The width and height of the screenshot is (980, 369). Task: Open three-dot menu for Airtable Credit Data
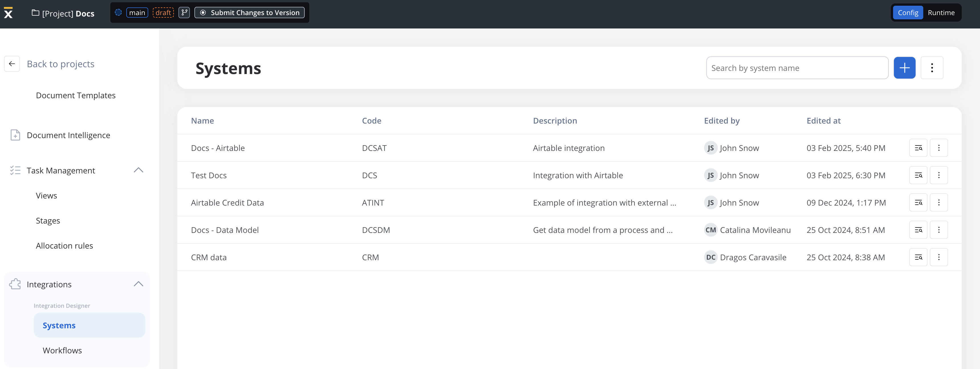[x=939, y=202]
